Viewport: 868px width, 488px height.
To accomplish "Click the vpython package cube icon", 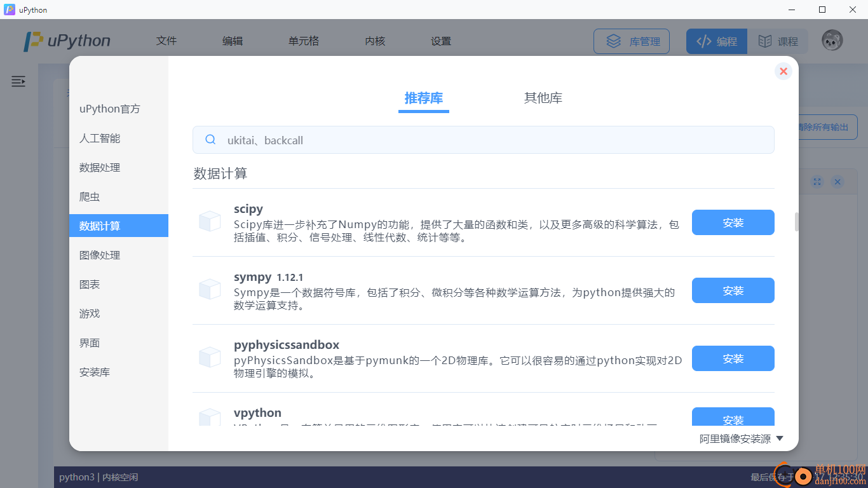I will 210,417.
